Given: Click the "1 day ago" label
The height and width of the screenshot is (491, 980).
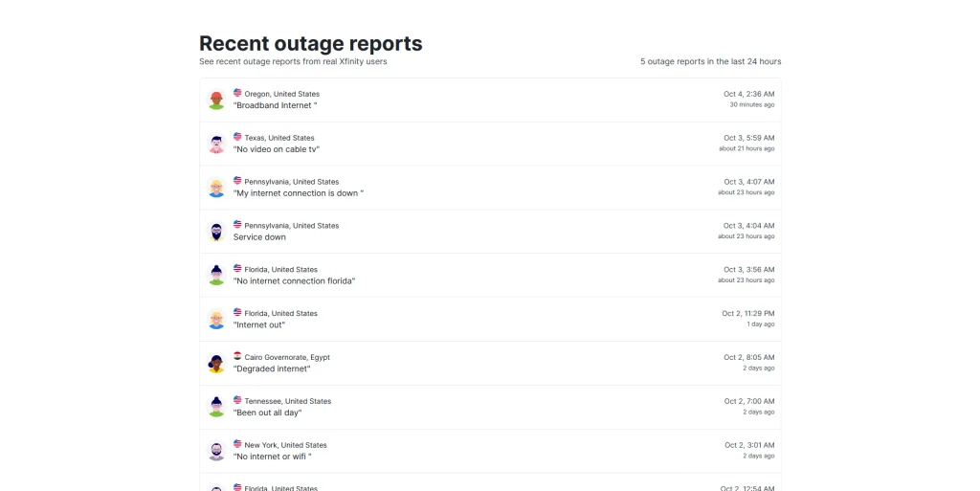Looking at the screenshot, I should click(x=761, y=324).
